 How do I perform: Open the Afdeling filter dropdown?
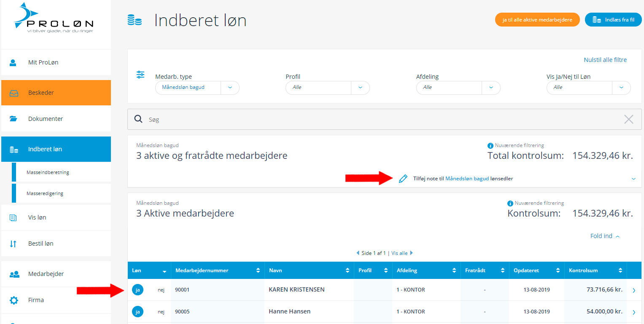click(x=491, y=88)
